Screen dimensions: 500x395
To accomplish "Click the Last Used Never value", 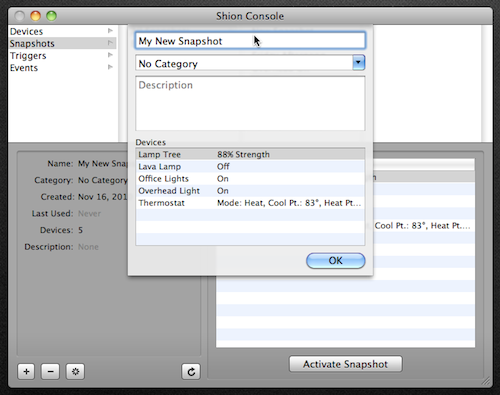I will tap(89, 213).
